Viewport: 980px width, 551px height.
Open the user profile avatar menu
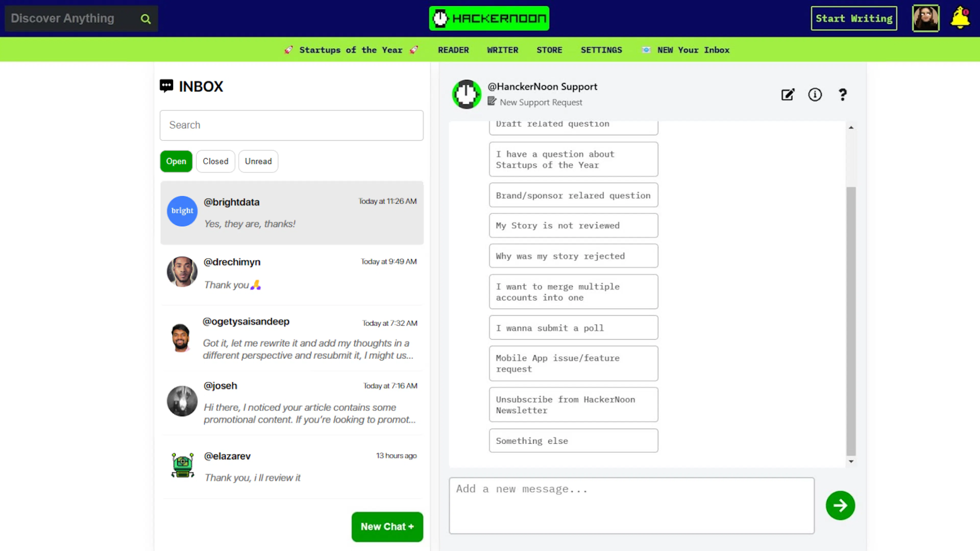point(925,18)
